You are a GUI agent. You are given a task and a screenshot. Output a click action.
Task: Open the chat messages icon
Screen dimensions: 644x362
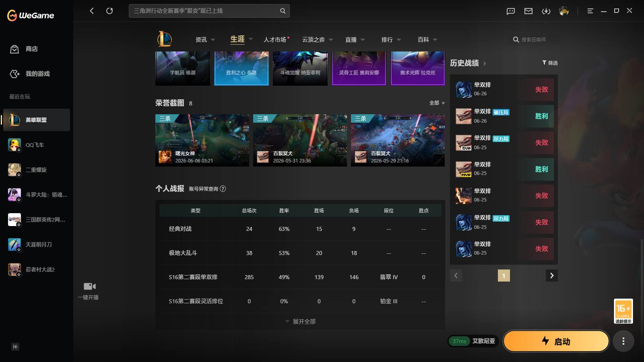click(x=511, y=11)
